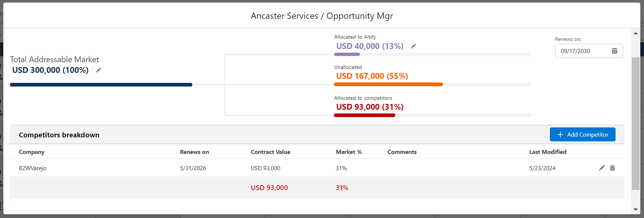Screen dimensions: 644x218
Task: Click the scrollbar up arrow
Action: 636,33
